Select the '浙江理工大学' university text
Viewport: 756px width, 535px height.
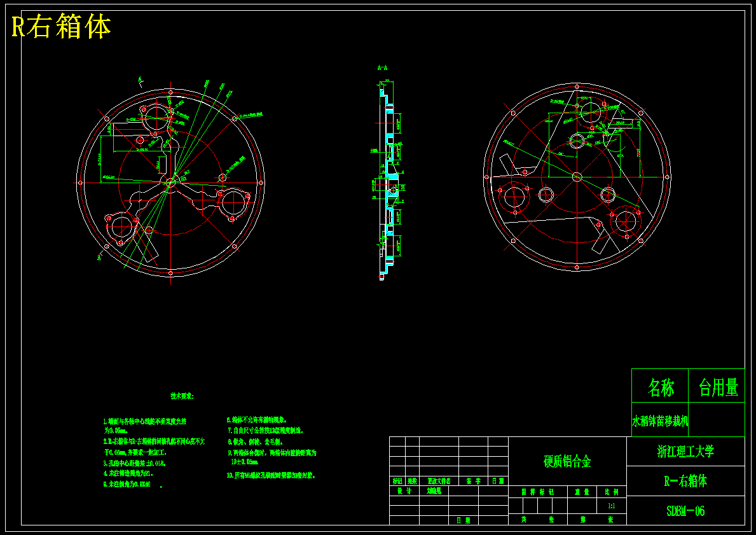(x=685, y=452)
